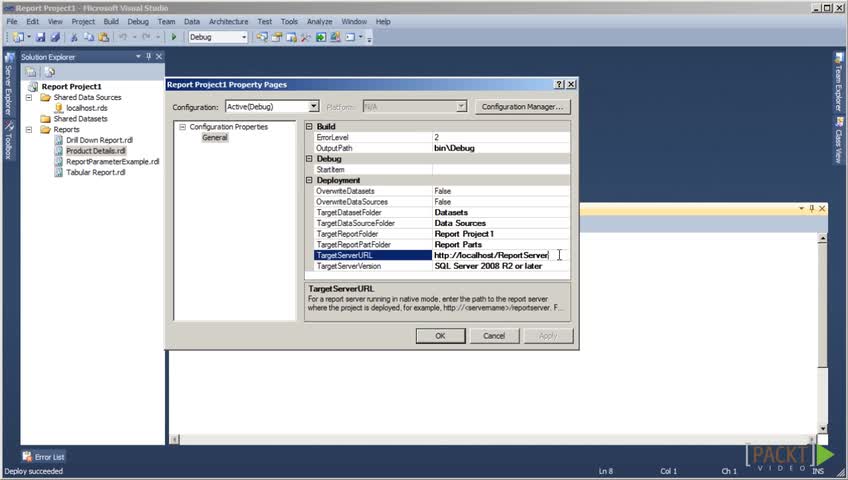Open New Project icon dropdown arrow

point(29,37)
